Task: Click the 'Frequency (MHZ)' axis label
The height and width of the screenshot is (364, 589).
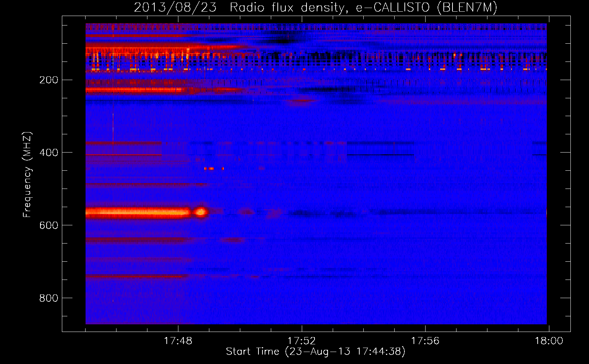Action: pyautogui.click(x=27, y=175)
